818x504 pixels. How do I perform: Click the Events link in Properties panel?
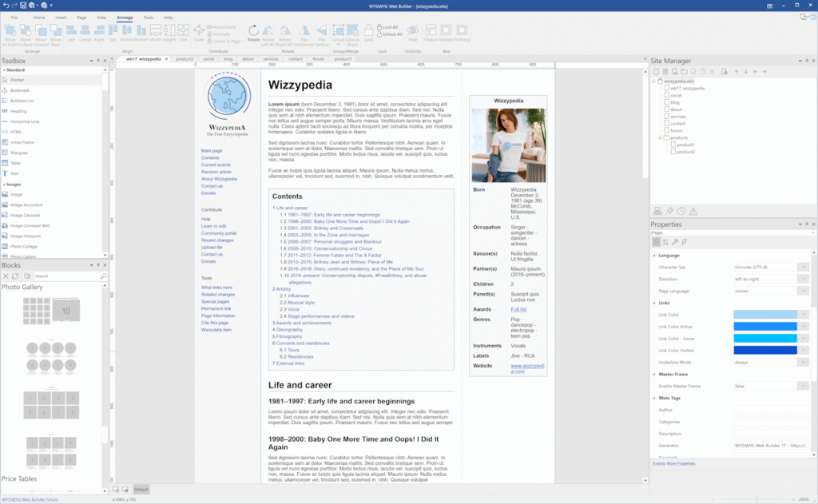(659, 463)
